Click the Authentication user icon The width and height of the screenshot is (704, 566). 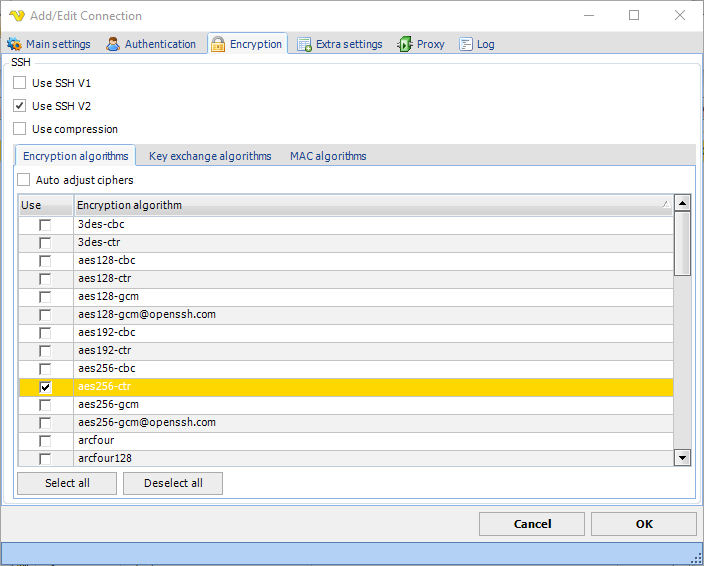[x=113, y=44]
